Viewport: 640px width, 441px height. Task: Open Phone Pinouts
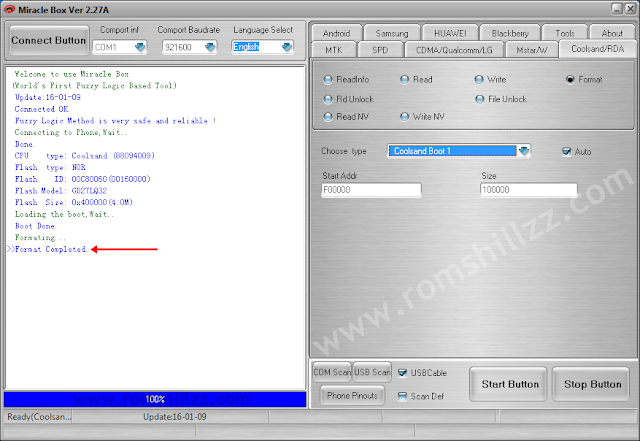pos(352,396)
